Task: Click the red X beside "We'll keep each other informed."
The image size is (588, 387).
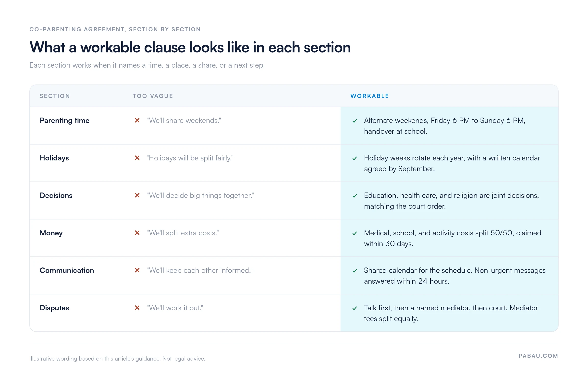Action: tap(137, 270)
